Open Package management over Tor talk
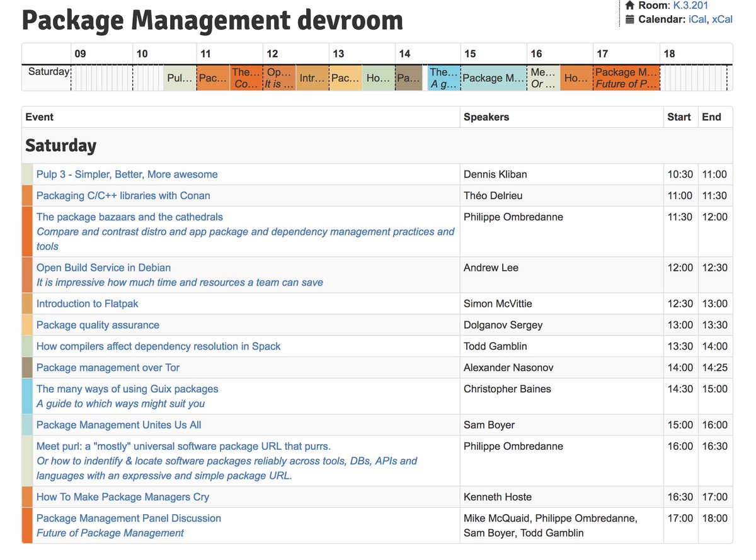 click(108, 368)
